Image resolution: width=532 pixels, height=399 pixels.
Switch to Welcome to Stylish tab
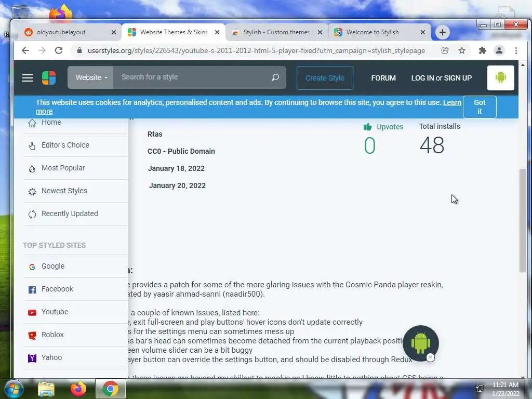coord(379,32)
